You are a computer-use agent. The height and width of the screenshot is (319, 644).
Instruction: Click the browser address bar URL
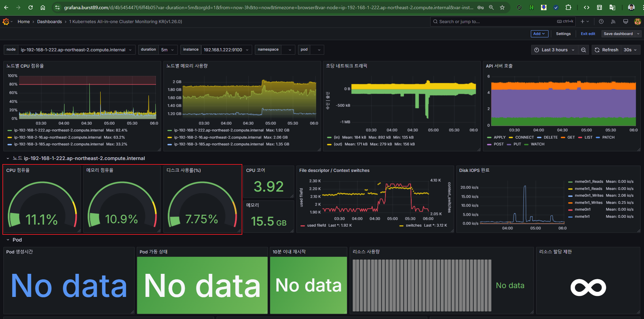[268, 7]
